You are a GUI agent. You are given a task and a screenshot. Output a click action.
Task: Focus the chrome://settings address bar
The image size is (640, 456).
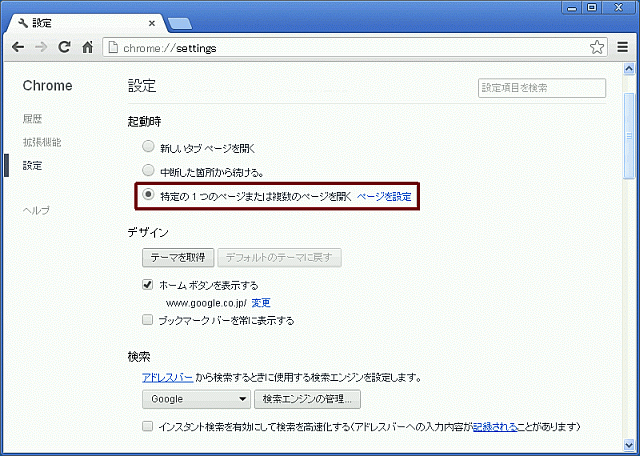[x=355, y=48]
